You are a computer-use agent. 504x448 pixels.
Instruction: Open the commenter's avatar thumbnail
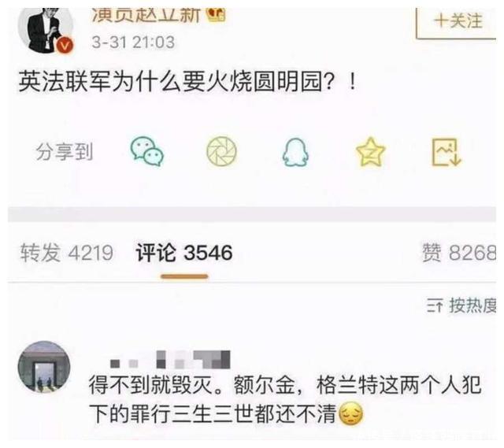pos(44,368)
